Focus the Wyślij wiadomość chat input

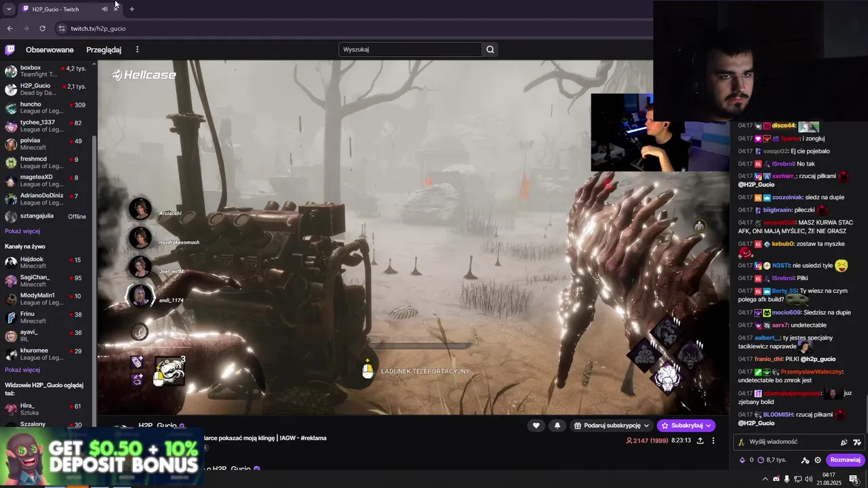[800, 442]
